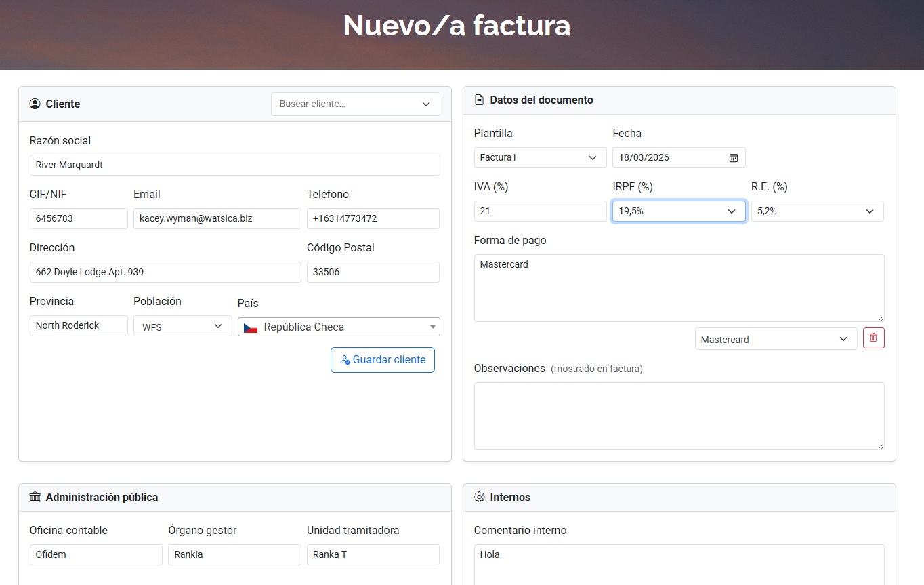The height and width of the screenshot is (585, 924).
Task: Click the Razón social input field
Action: [x=234, y=165]
